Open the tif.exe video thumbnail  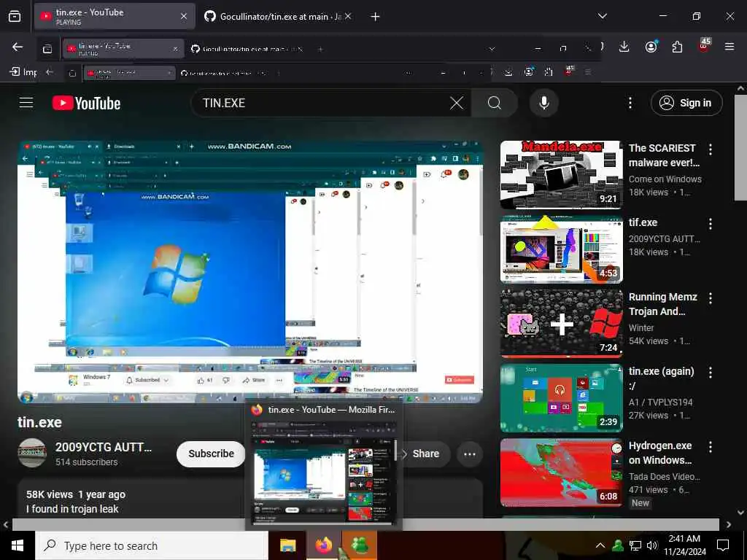[561, 249]
